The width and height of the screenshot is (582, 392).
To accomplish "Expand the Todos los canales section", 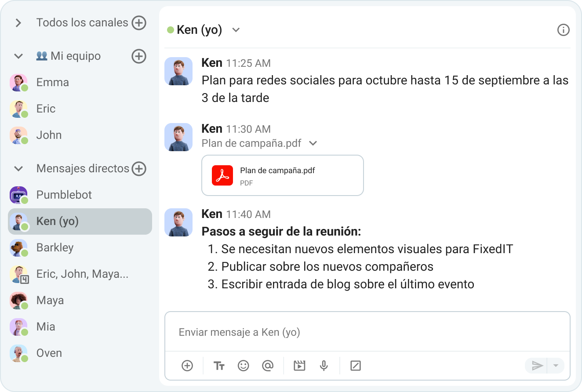I will tap(18, 22).
